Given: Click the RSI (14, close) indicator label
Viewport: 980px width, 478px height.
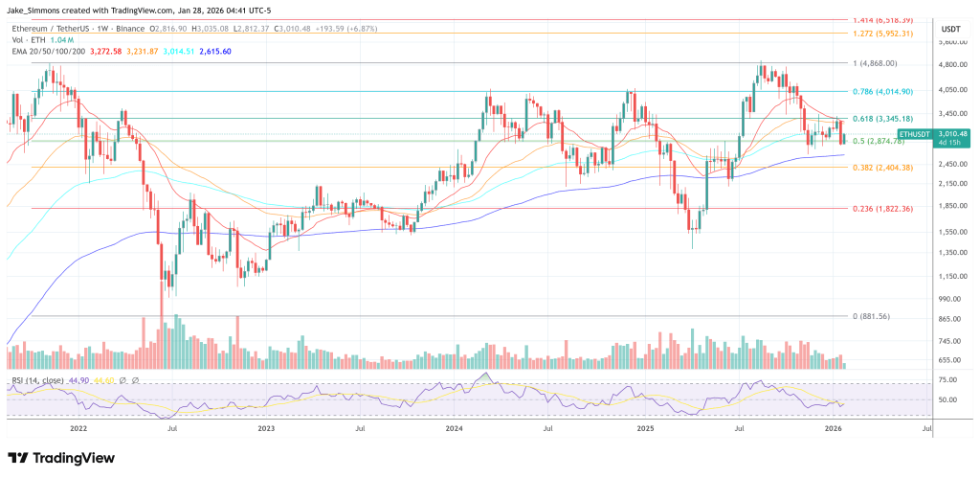Looking at the screenshot, I should 35,380.
